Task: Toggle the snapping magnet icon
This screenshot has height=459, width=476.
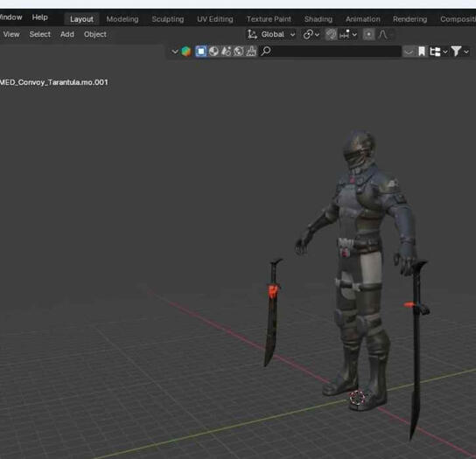Action: tap(331, 34)
